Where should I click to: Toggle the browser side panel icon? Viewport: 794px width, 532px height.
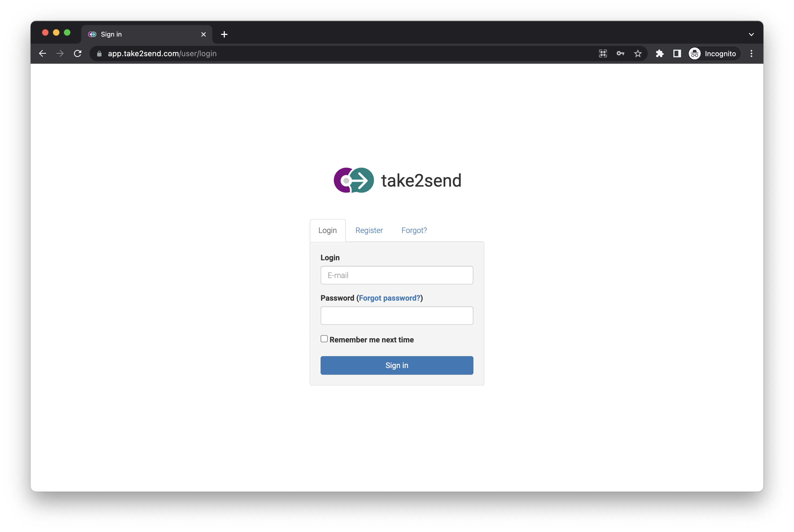(x=677, y=53)
